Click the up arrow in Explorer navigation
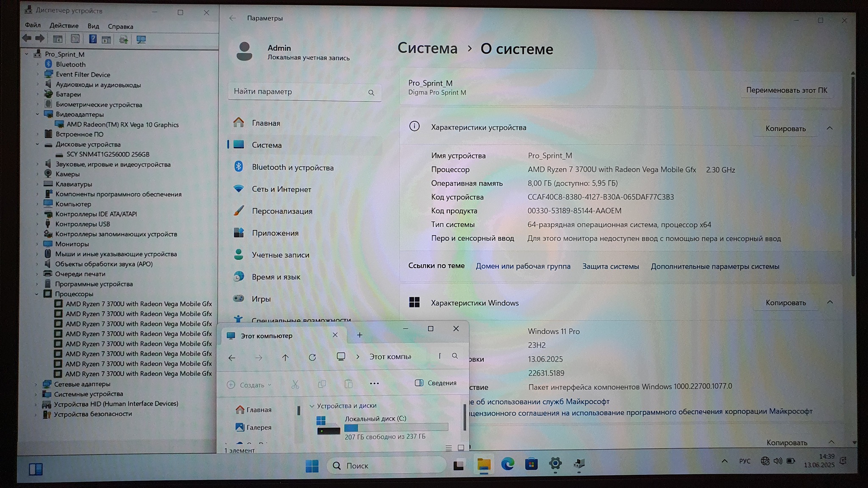The height and width of the screenshot is (488, 868). (x=285, y=358)
